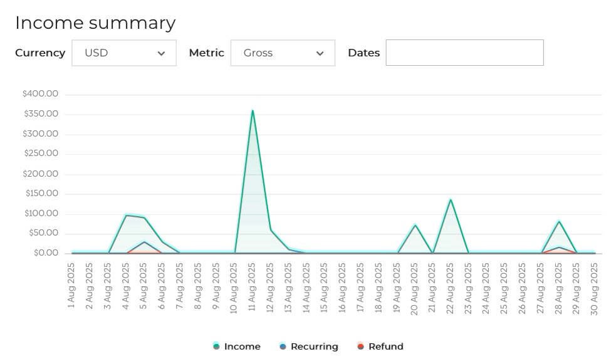Open the Currency USD dropdown
616x364 pixels.
(x=123, y=53)
